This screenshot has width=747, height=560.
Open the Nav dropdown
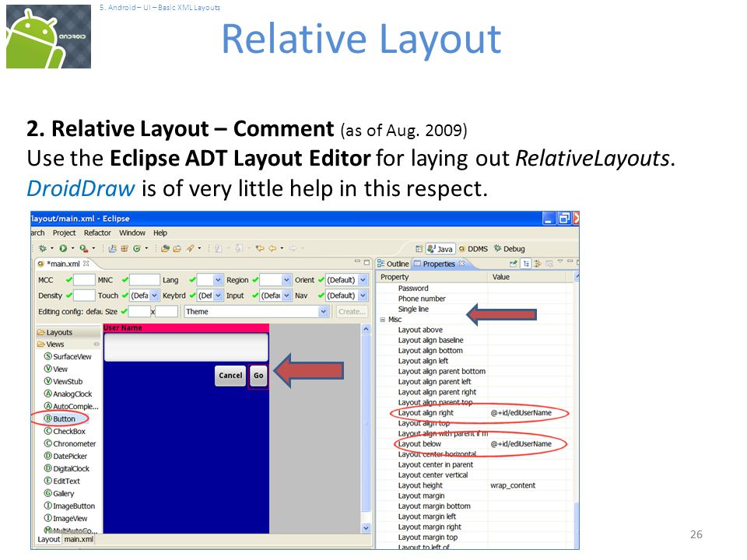pyautogui.click(x=363, y=296)
